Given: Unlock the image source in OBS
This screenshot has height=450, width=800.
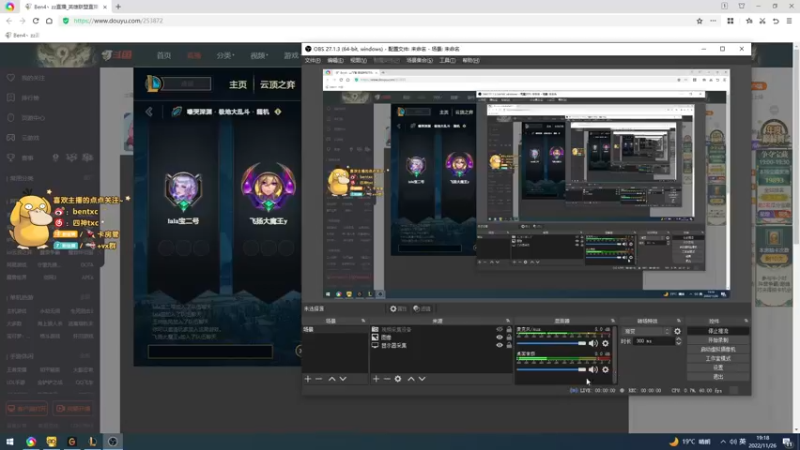Looking at the screenshot, I should point(509,337).
